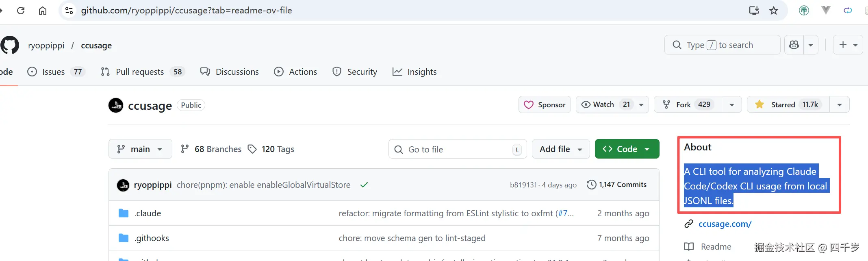Image resolution: width=868 pixels, height=261 pixels.
Task: Click the GitHub Octocat logo
Action: tap(10, 45)
